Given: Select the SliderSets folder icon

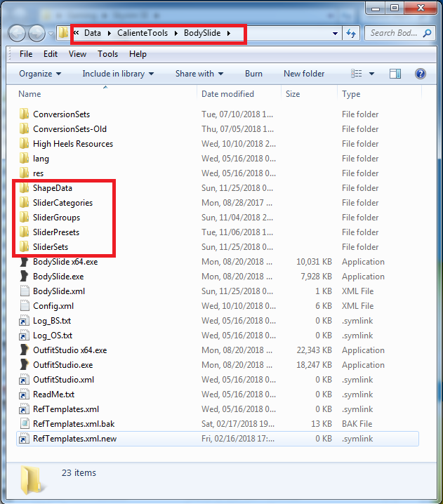Looking at the screenshot, I should [x=24, y=247].
